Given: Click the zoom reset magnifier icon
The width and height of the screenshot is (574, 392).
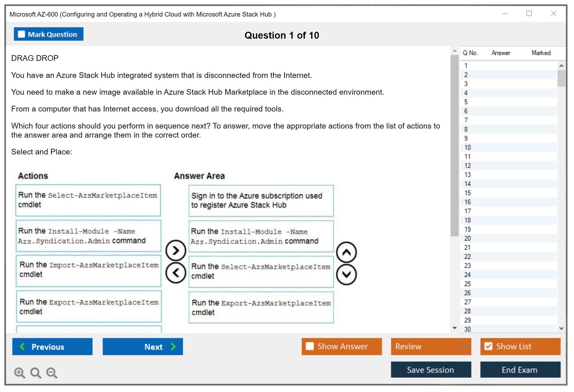Looking at the screenshot, I should tap(36, 373).
